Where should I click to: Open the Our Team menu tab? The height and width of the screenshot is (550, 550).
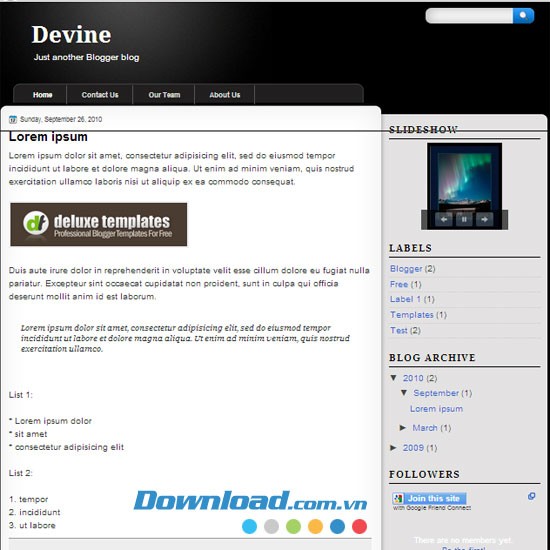click(164, 95)
